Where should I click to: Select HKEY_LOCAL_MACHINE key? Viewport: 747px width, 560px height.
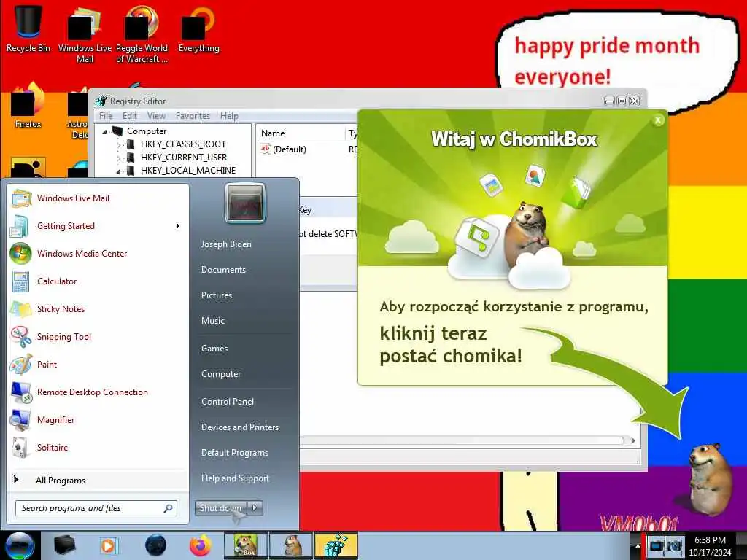(187, 171)
